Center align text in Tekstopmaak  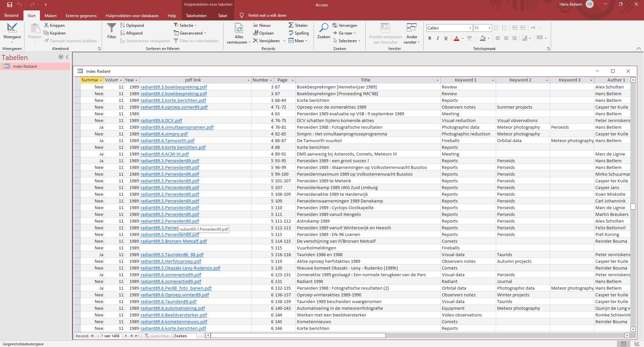[506, 38]
